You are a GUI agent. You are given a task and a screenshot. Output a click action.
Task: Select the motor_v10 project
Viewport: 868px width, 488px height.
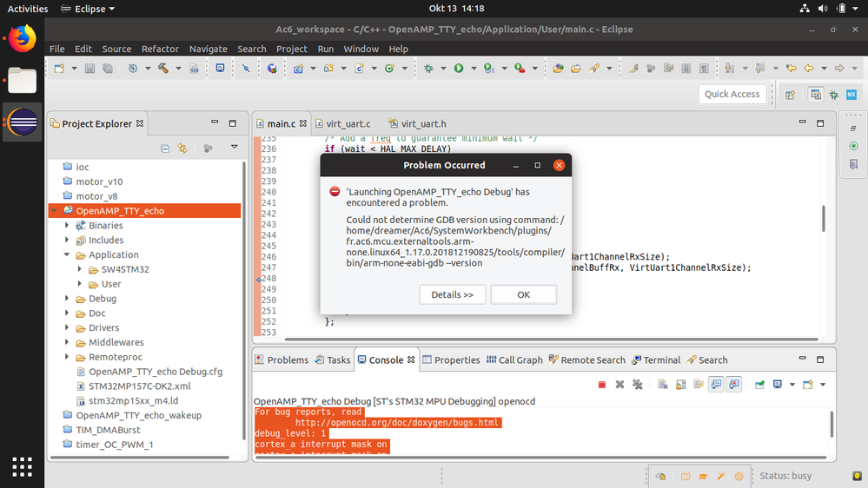click(100, 181)
